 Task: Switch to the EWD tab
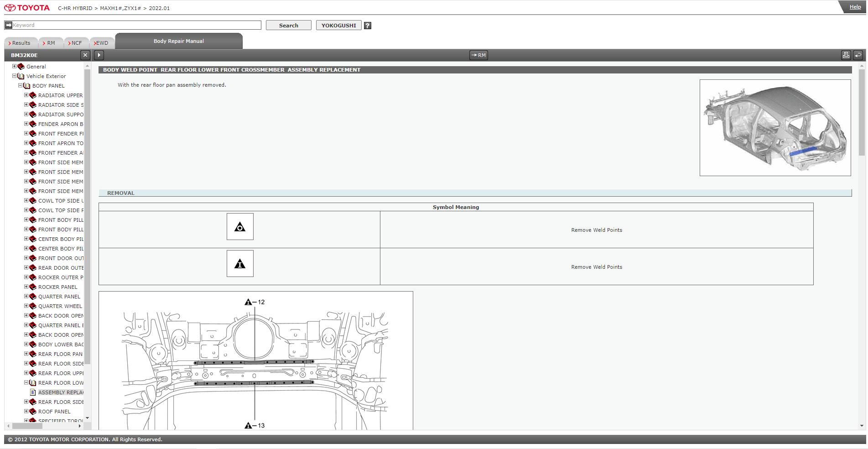click(x=102, y=43)
